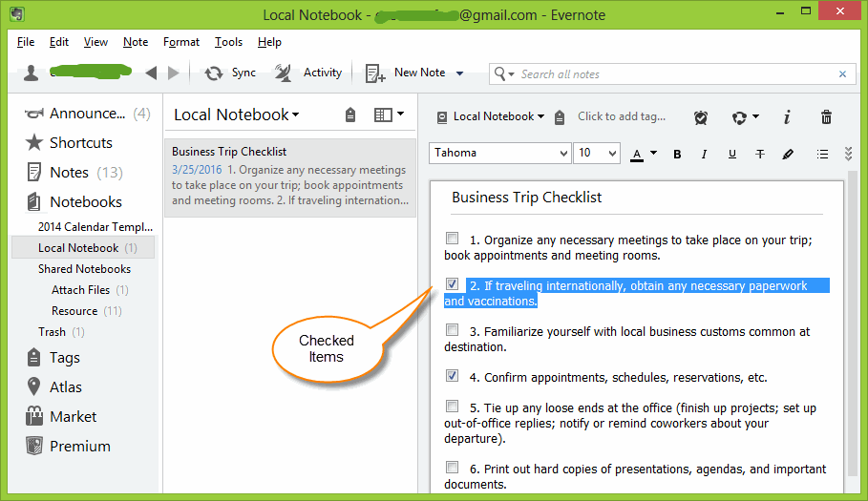
Task: Click the font color A icon
Action: [x=637, y=155]
